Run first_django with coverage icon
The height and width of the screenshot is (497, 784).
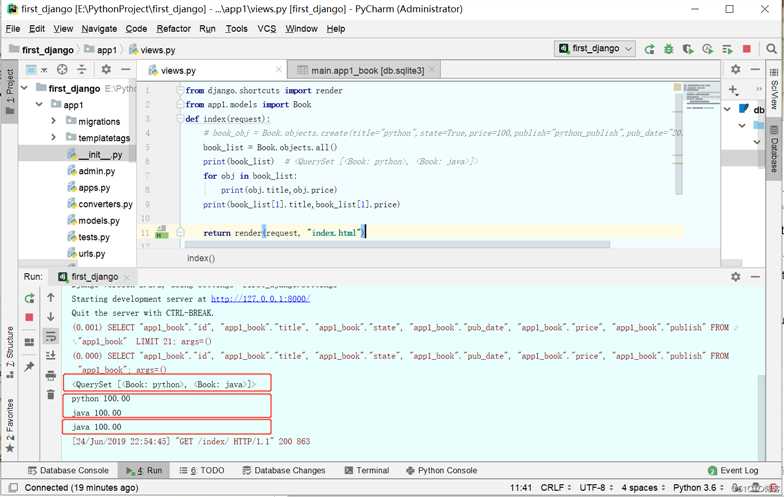688,49
